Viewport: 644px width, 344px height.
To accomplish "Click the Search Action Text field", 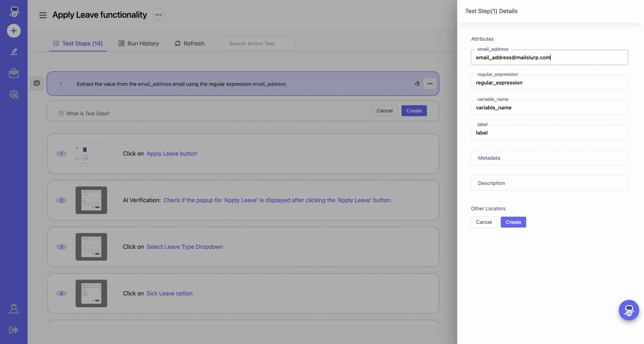I will tap(258, 43).
